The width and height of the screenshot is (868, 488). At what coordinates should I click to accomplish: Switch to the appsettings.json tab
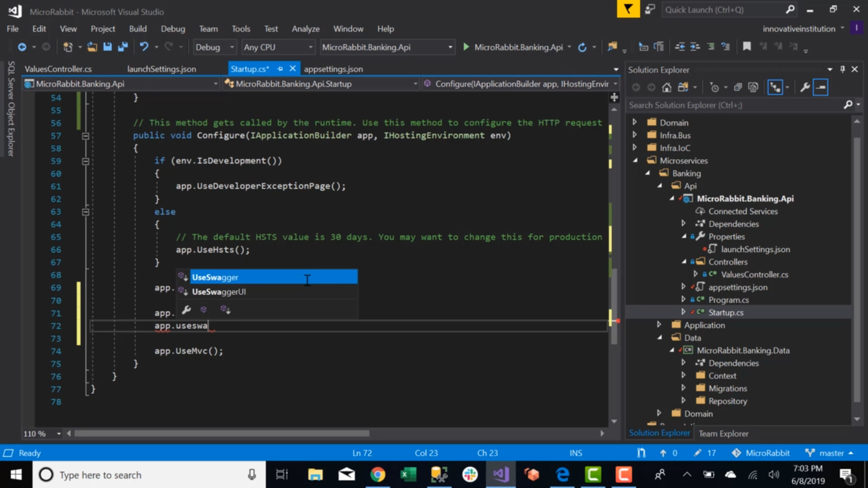click(x=333, y=69)
